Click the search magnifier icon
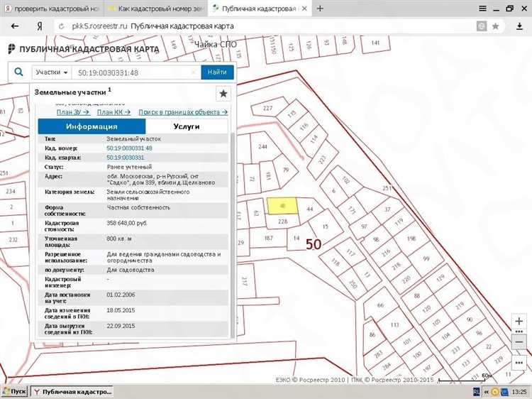Viewport: 532px width, 399px height. click(x=19, y=72)
